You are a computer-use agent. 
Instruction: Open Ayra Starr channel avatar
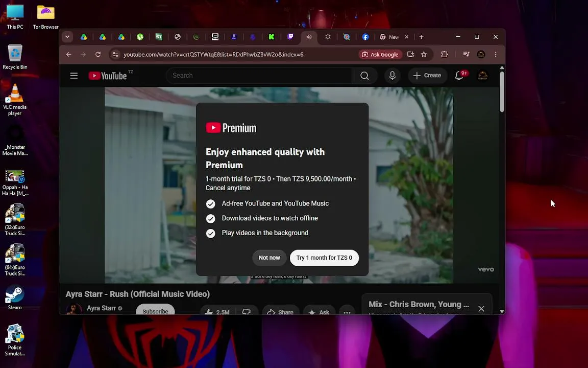[x=74, y=309]
